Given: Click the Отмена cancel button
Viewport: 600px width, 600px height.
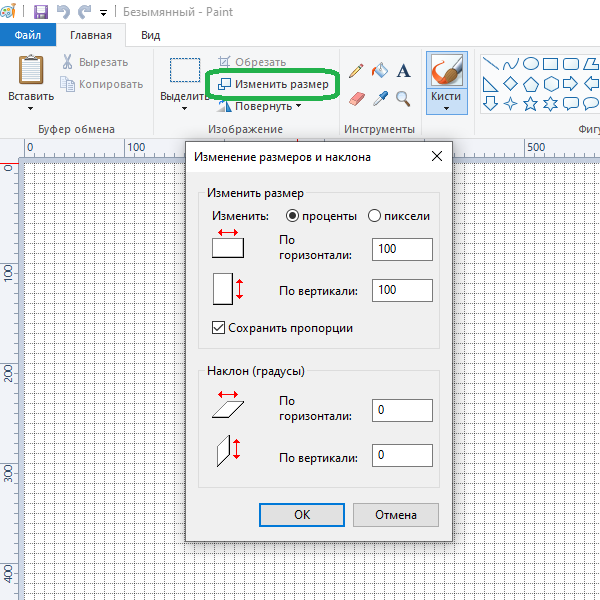Looking at the screenshot, I should 396,515.
